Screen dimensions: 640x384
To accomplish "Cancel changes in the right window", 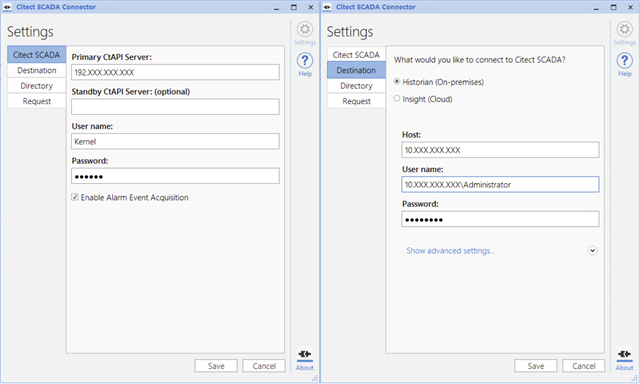I will click(x=584, y=366).
